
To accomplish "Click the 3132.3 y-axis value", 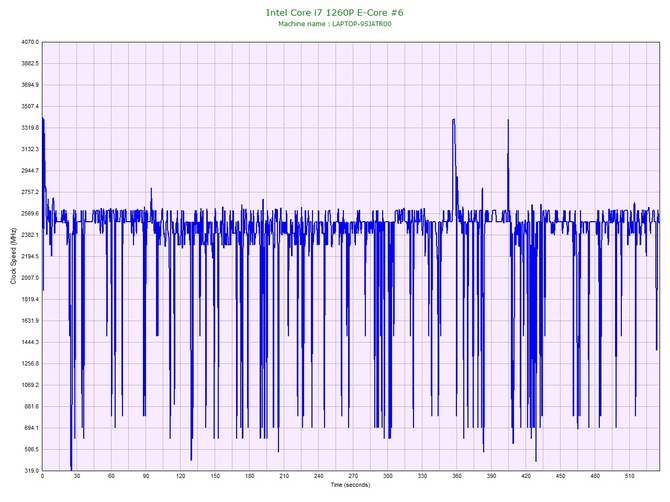I will (x=30, y=149).
